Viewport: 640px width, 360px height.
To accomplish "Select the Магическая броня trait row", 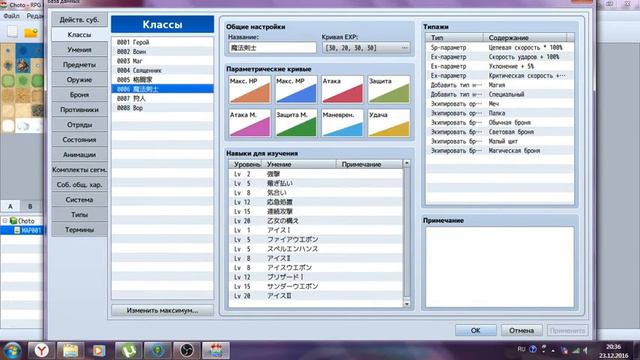I will 500,151.
